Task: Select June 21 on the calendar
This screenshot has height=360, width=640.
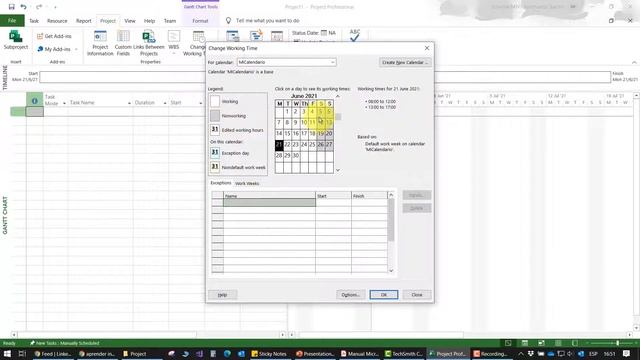Action: click(279, 144)
